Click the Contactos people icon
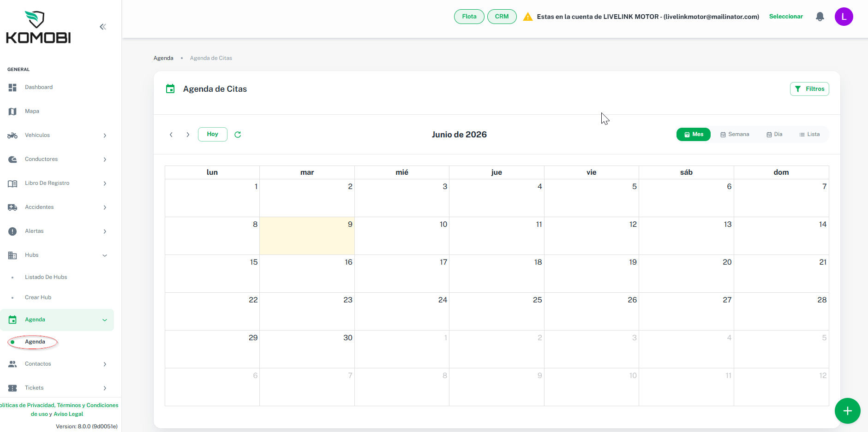The width and height of the screenshot is (868, 432). [12, 364]
